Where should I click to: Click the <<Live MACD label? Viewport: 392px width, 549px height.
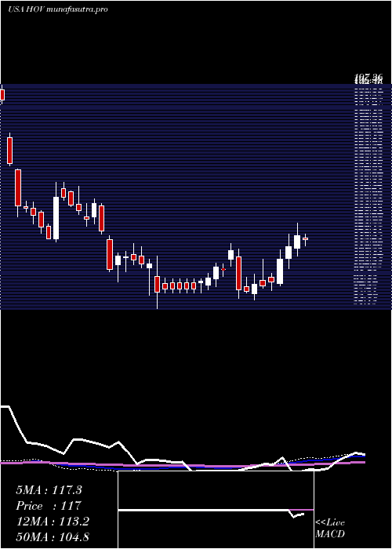[x=330, y=529]
